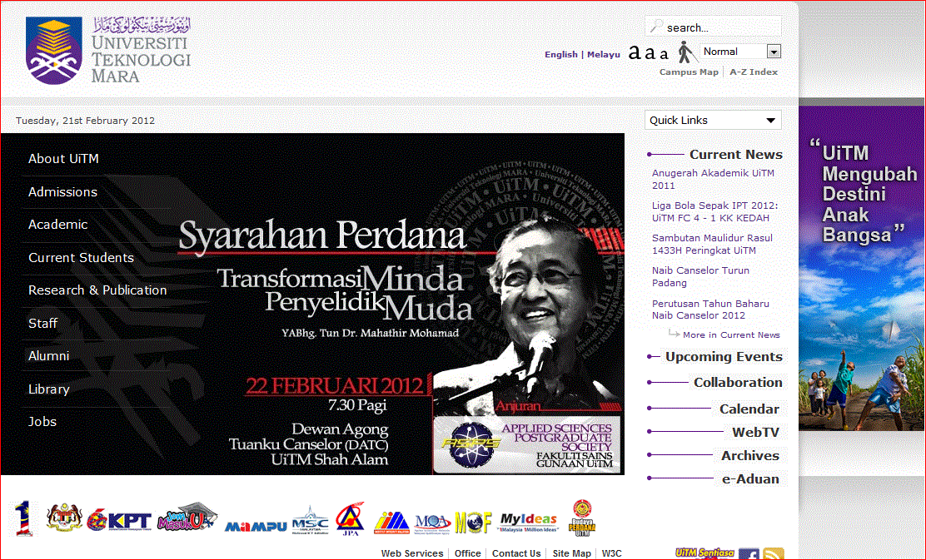Image resolution: width=926 pixels, height=560 pixels.
Task: Open the Campus Map link
Action: pos(689,72)
